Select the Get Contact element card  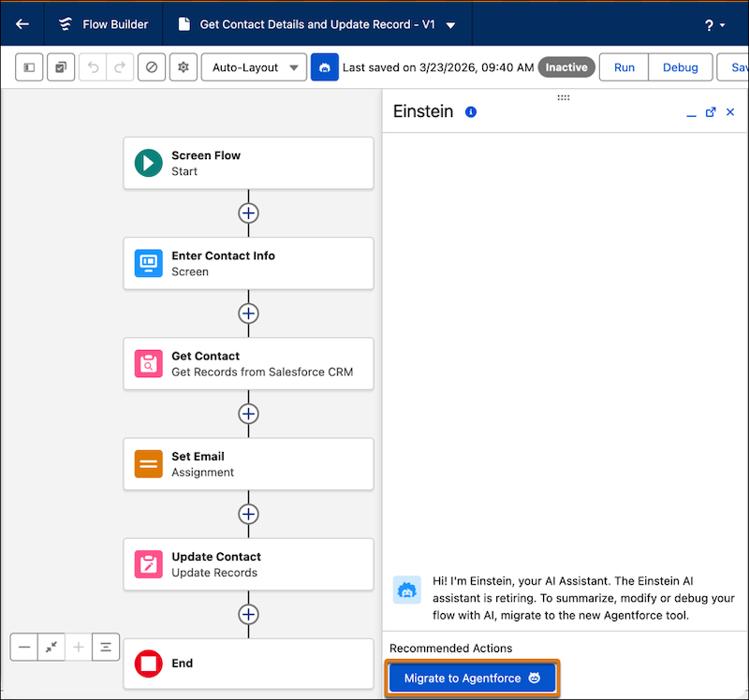(248, 364)
